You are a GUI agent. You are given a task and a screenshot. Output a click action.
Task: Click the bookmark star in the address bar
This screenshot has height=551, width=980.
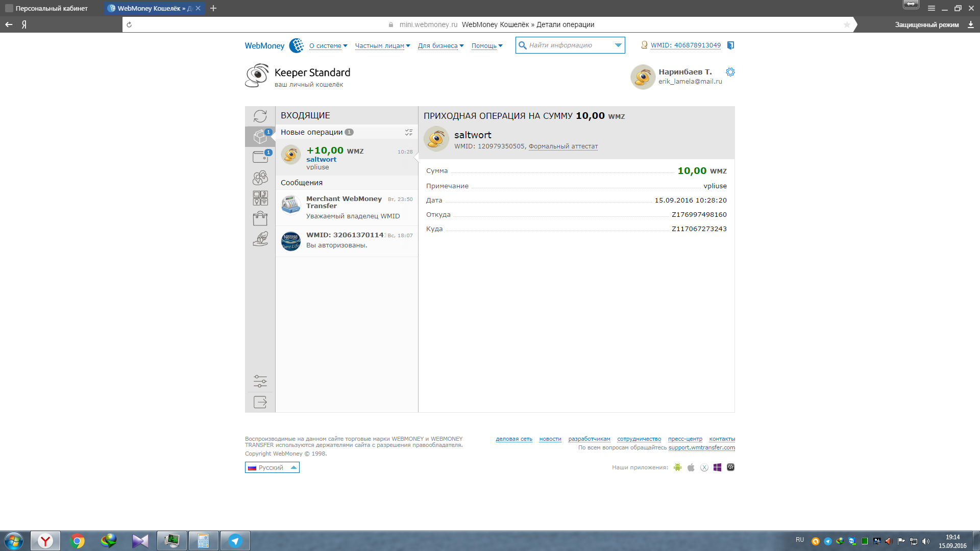[847, 24]
